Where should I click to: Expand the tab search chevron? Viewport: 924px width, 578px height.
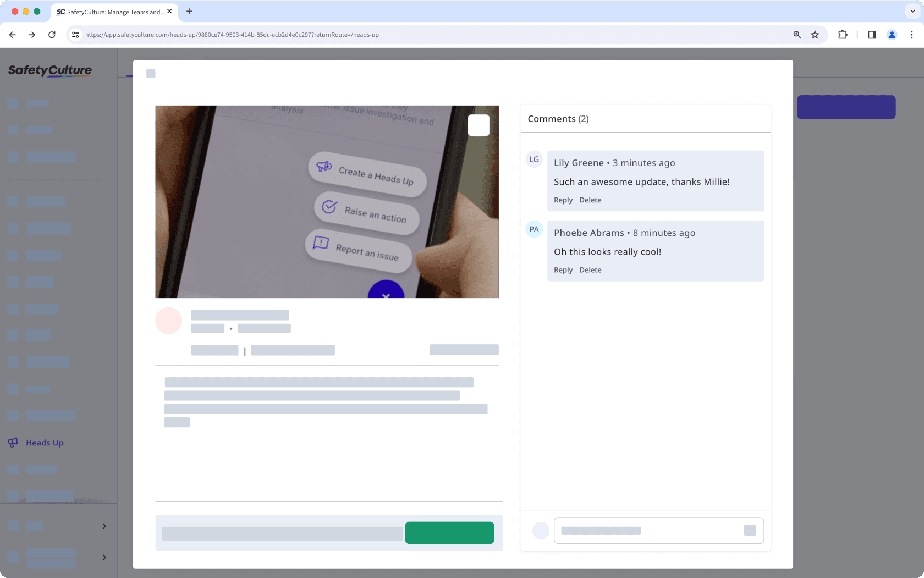[x=912, y=11]
